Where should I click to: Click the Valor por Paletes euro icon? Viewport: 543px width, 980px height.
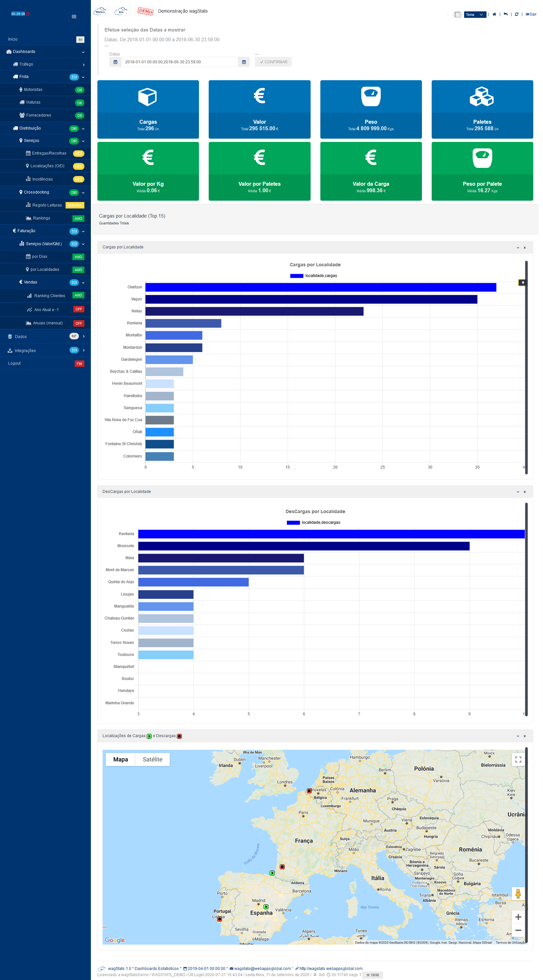coord(259,157)
